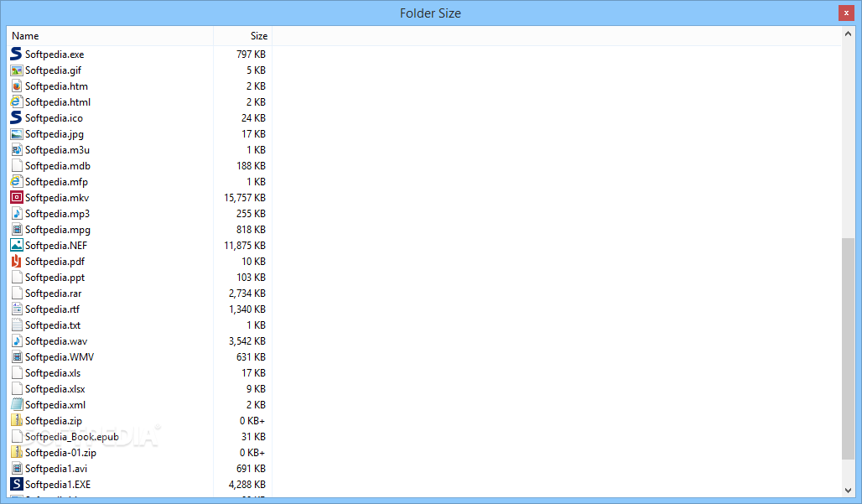Select the Softpedia1.avi video icon

pos(17,469)
